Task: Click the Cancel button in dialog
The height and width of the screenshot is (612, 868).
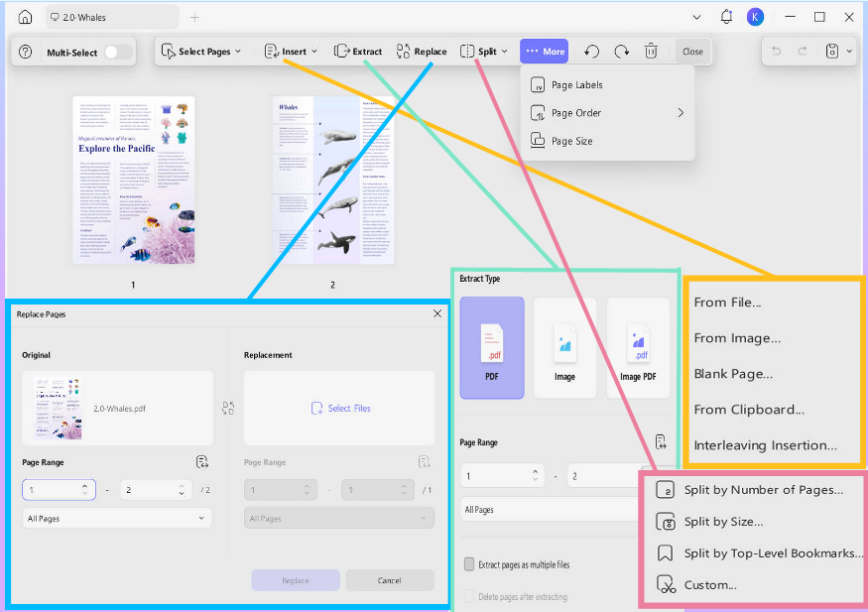Action: click(390, 580)
